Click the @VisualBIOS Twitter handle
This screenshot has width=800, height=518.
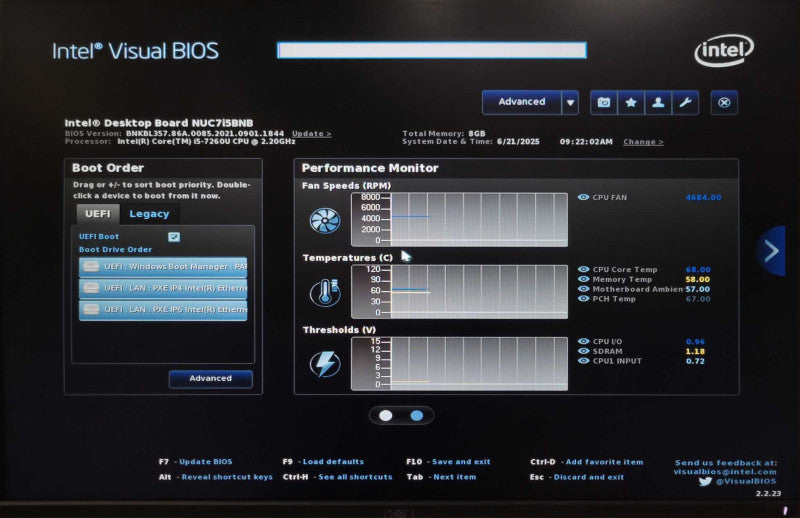(745, 481)
